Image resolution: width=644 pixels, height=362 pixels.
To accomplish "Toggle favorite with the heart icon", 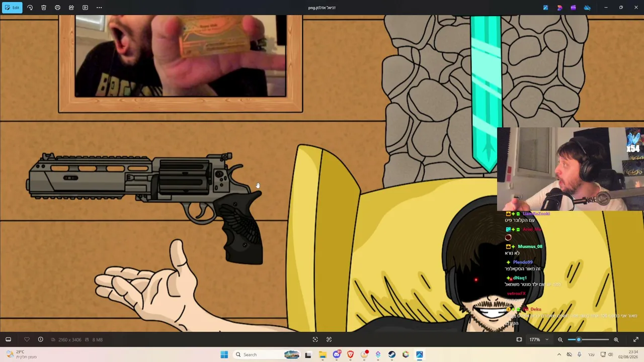I will coord(27,339).
